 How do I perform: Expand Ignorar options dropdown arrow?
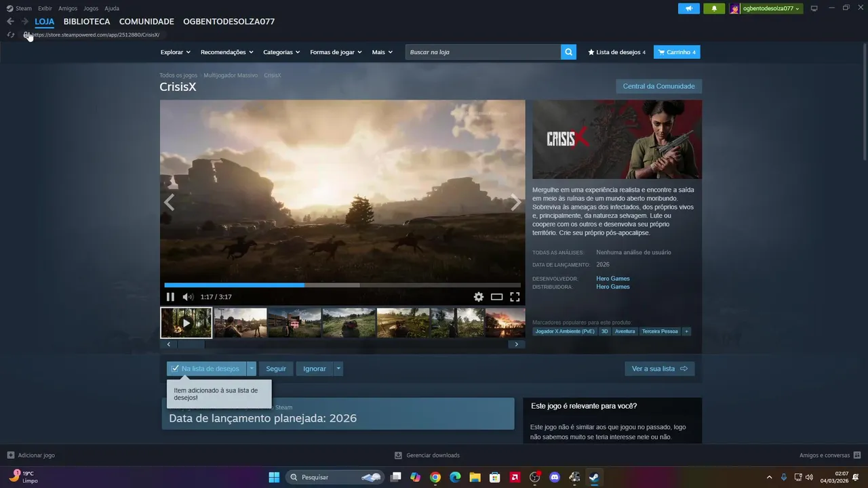[x=338, y=369]
